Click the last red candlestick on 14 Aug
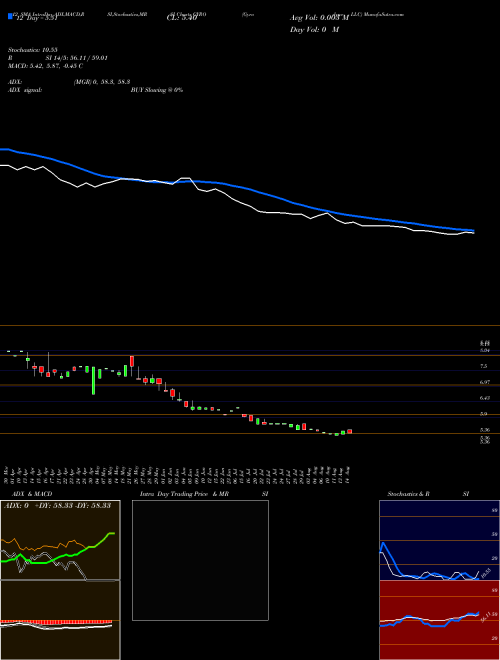 [x=349, y=431]
